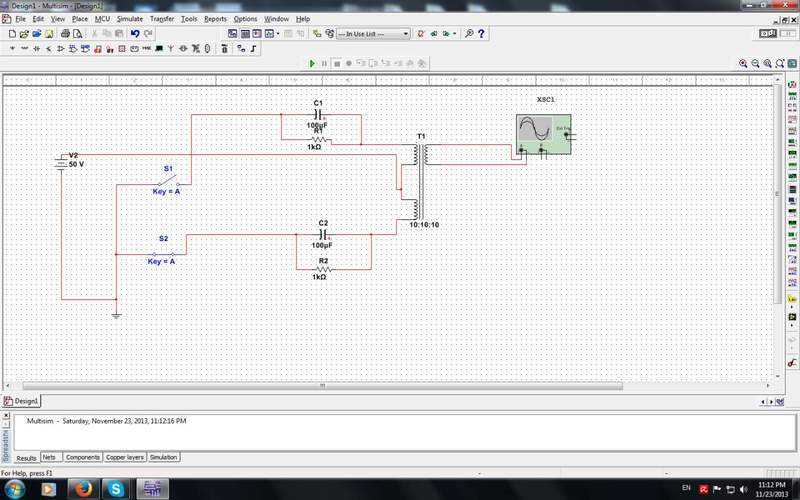Viewport: 800px width, 500px height.
Task: Click the Open file folder icon
Action: [24, 33]
